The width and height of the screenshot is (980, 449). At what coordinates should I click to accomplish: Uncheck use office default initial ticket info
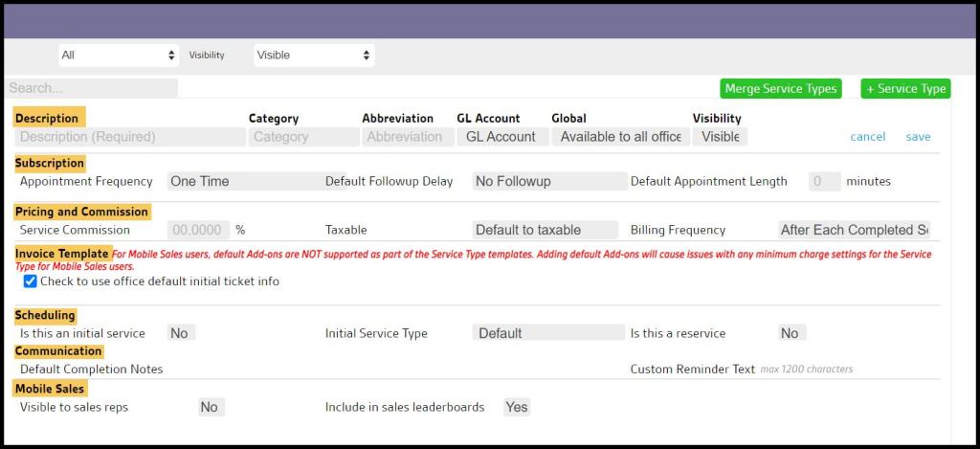31,281
